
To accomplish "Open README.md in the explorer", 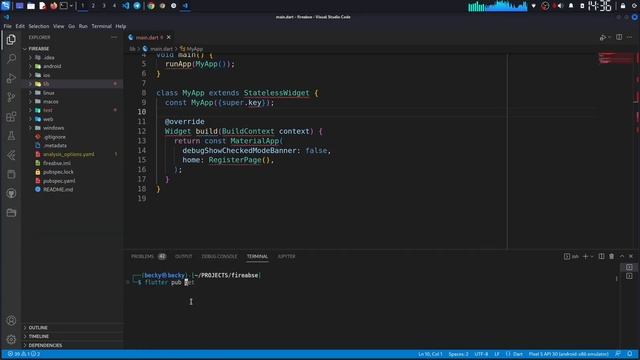I will click(58, 189).
